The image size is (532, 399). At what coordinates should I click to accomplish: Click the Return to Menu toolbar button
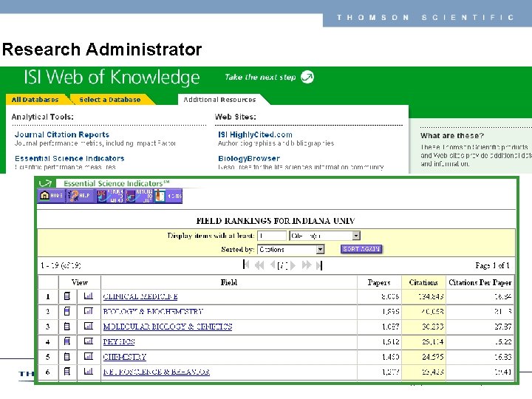coord(110,196)
